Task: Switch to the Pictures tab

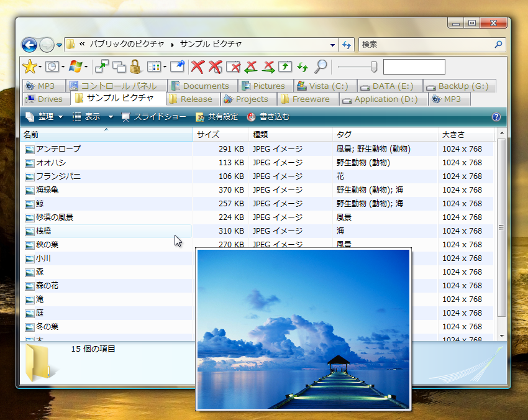Action: click(x=266, y=86)
